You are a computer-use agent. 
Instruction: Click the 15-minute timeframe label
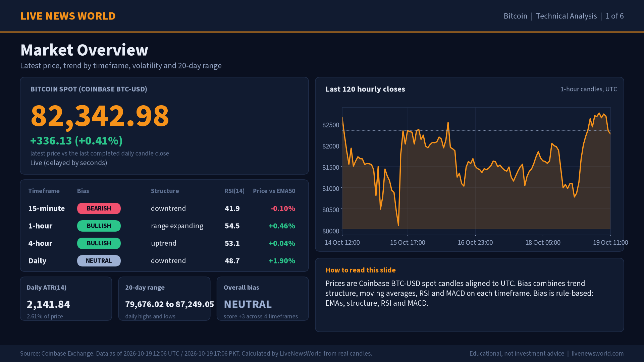tap(46, 208)
